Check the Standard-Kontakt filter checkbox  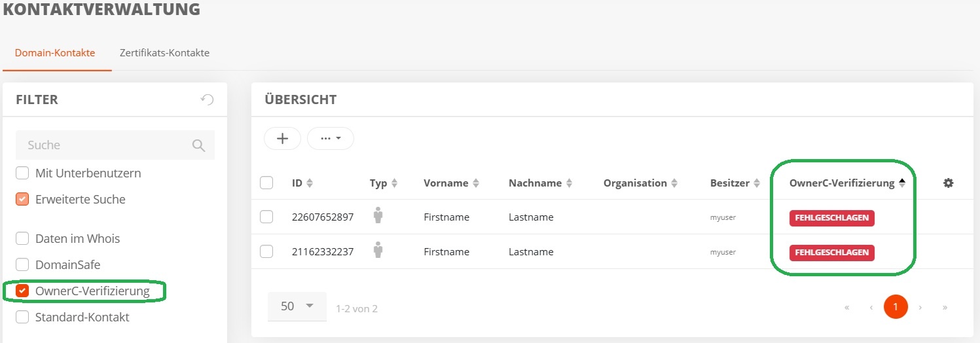pos(22,317)
